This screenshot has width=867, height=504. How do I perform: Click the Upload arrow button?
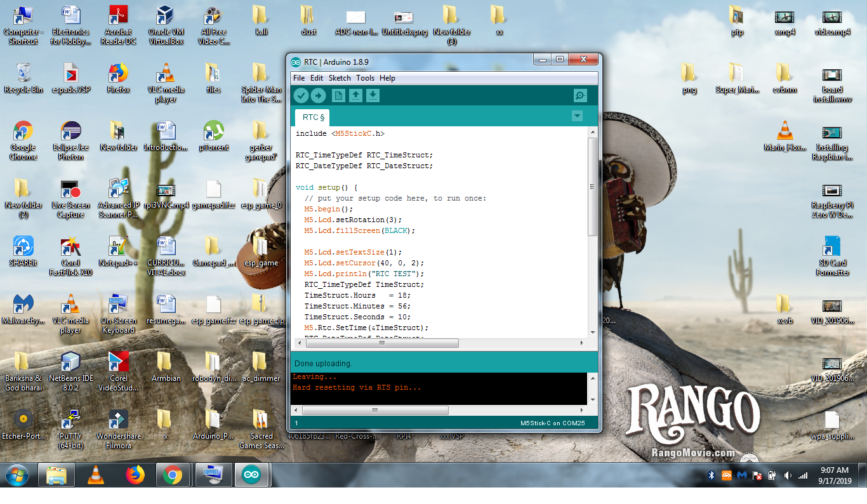[x=318, y=95]
